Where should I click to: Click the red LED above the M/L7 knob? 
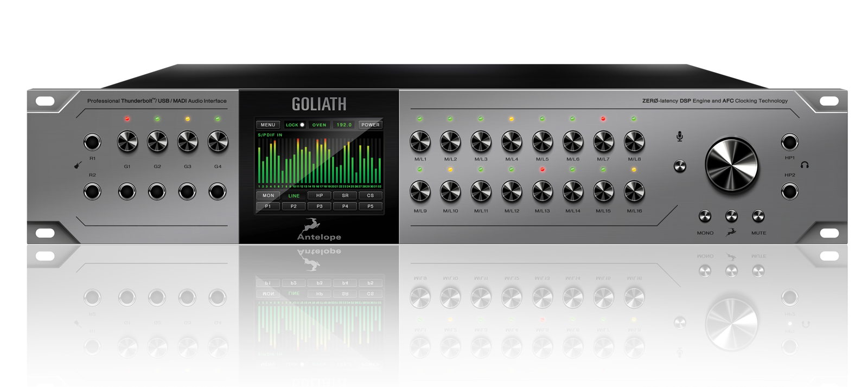(x=603, y=119)
